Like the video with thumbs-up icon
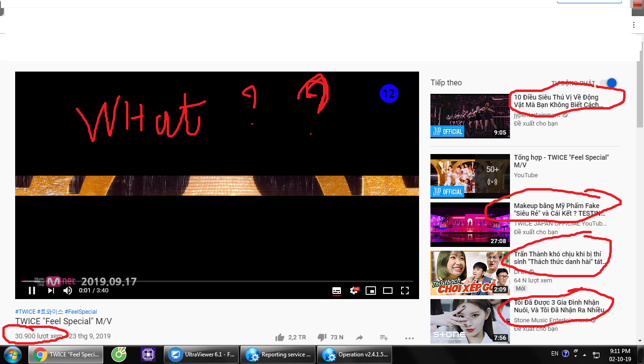644x364 pixels. pyautogui.click(x=280, y=337)
